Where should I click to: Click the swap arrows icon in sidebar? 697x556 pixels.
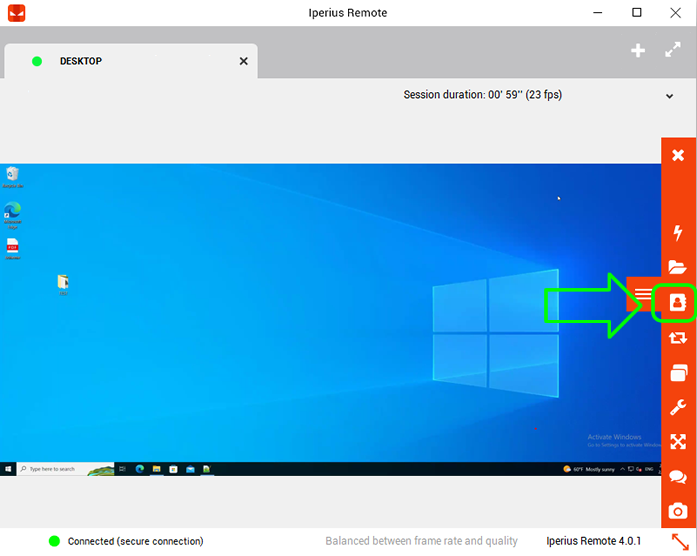click(678, 338)
